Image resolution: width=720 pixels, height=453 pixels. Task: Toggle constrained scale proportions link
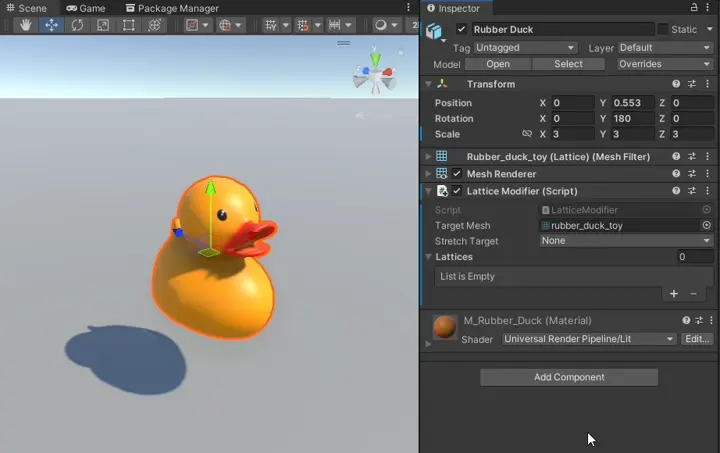[x=527, y=134]
